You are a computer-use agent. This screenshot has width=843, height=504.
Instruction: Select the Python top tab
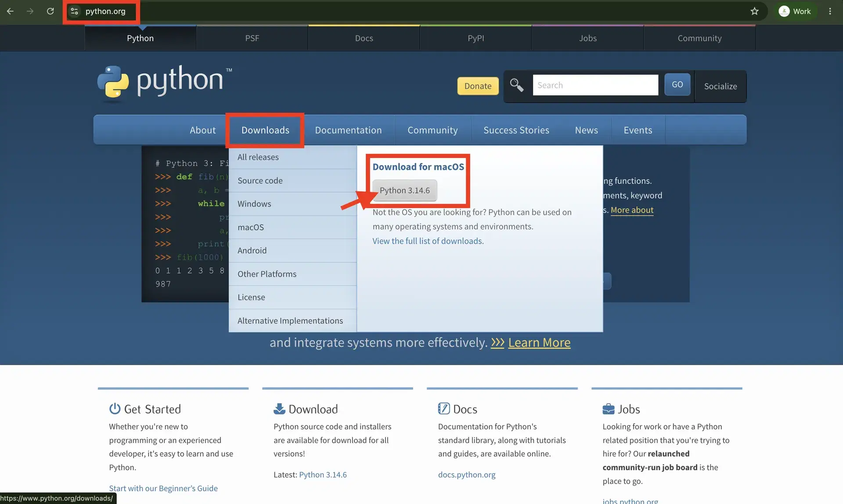140,38
